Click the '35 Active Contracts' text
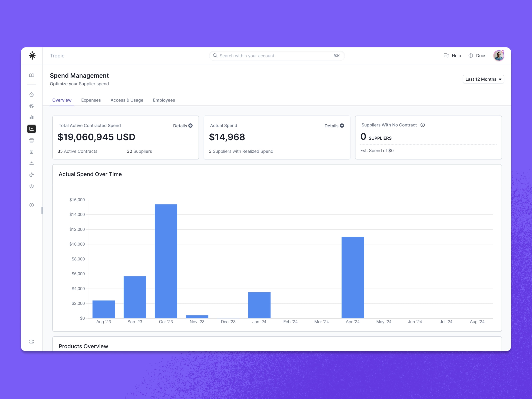532x399 pixels. (77, 151)
